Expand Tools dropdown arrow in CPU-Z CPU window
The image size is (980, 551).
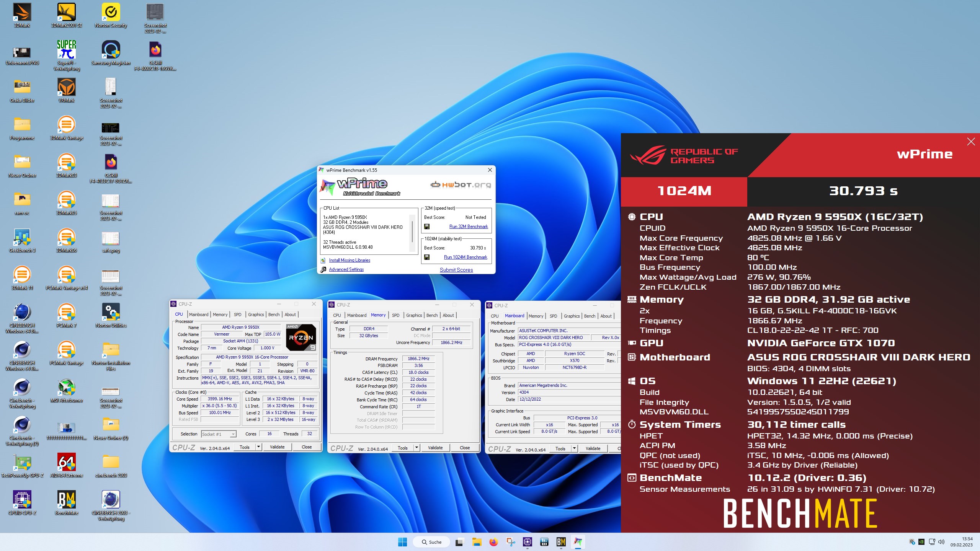258,447
